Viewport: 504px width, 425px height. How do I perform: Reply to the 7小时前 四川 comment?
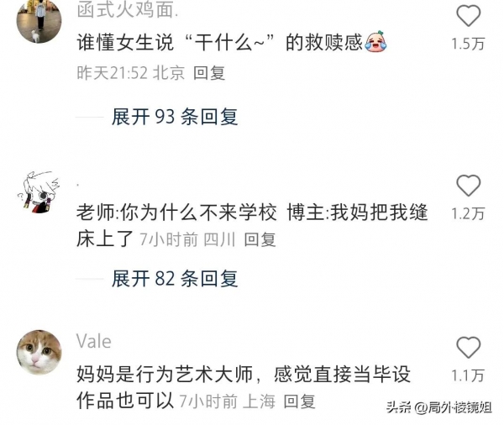(x=260, y=239)
